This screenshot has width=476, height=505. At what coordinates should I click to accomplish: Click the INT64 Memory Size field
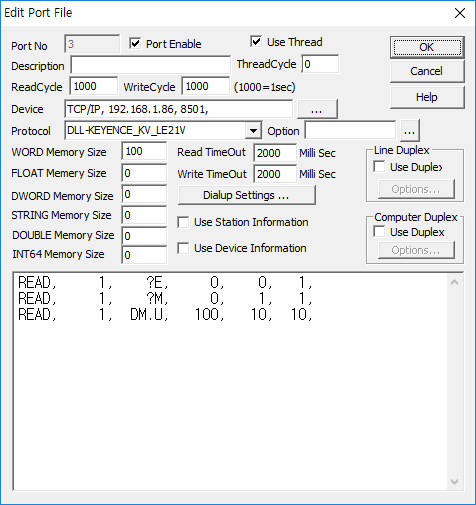click(144, 255)
